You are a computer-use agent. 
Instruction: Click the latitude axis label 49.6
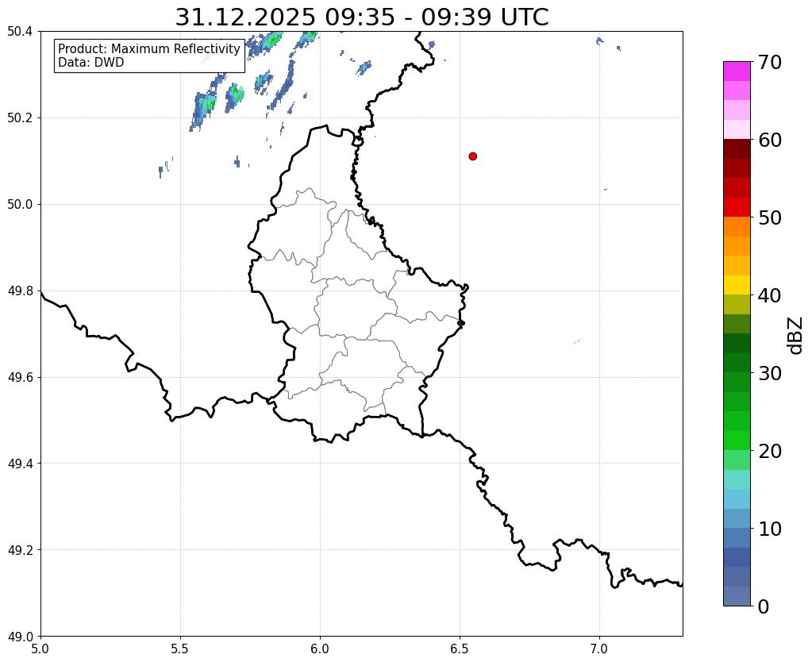(x=20, y=377)
